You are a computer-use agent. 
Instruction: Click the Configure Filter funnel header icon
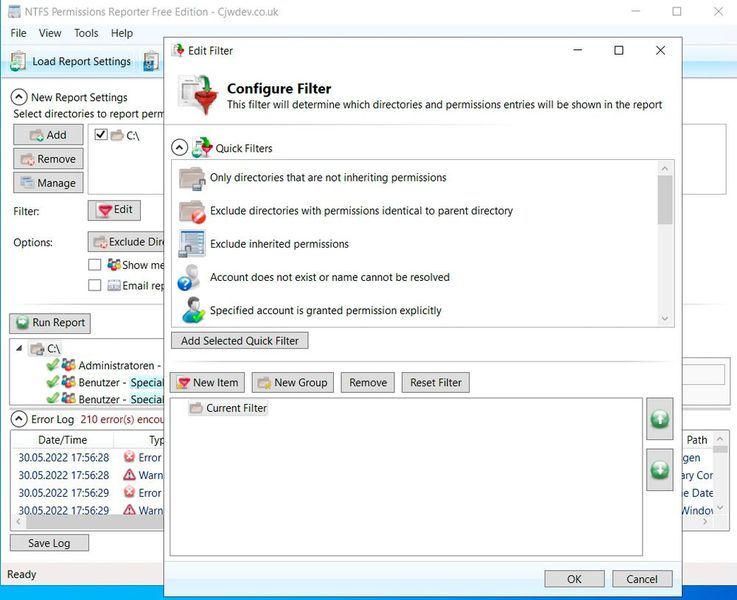point(198,94)
